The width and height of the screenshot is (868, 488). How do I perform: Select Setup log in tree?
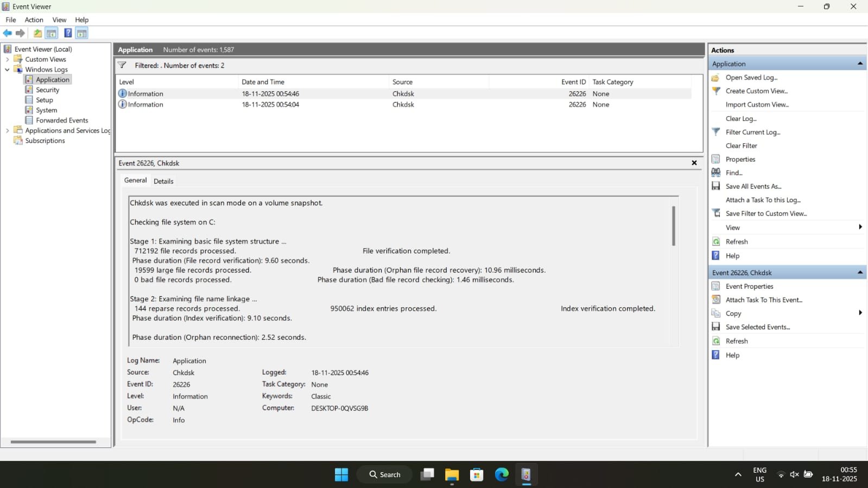(x=45, y=100)
